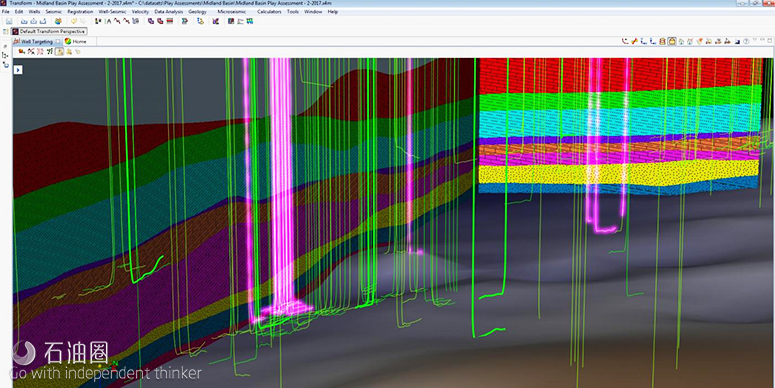The height and width of the screenshot is (388, 775).
Task: Toggle the selected cursor mode button in view toolbar
Action: coord(59,51)
